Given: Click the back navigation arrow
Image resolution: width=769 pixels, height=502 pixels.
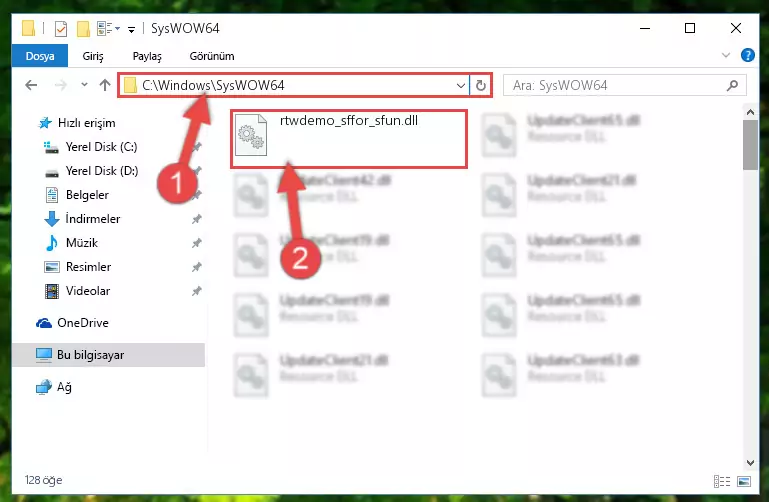Looking at the screenshot, I should click(x=31, y=85).
